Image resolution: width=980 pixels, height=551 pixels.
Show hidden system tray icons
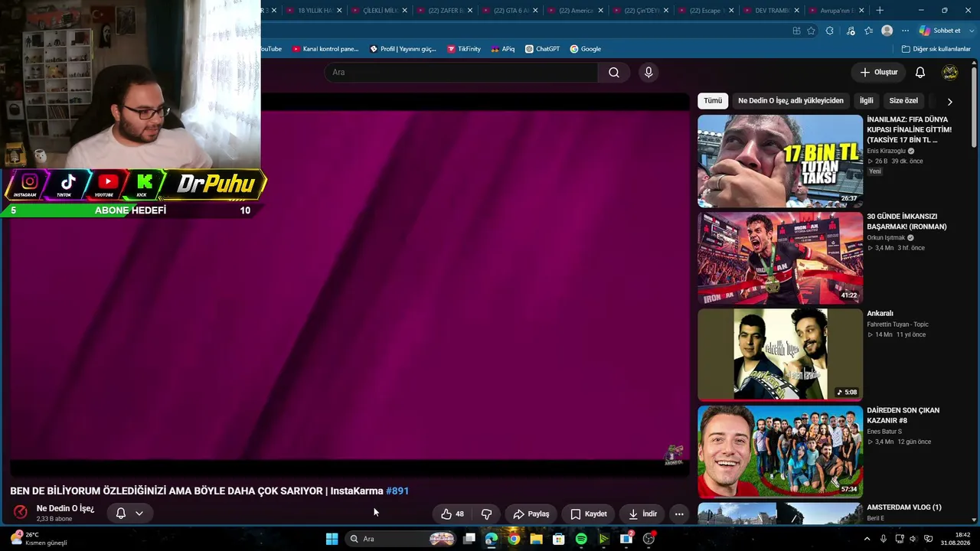(x=867, y=539)
